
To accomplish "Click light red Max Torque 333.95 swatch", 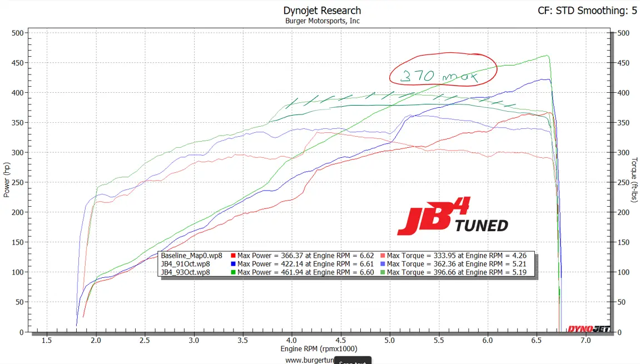I will [x=383, y=256].
